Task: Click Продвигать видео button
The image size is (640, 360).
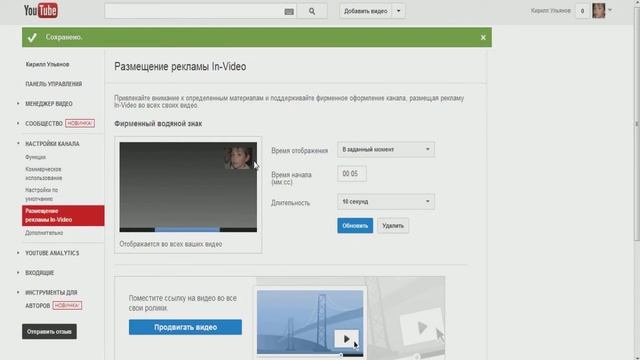Action: tap(185, 327)
